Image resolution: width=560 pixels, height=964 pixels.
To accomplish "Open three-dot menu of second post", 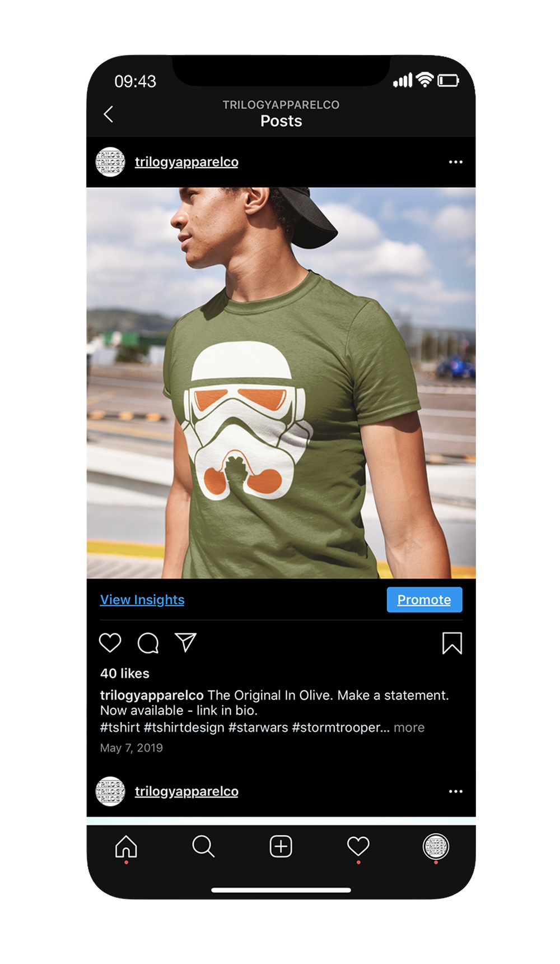I will pos(456,791).
